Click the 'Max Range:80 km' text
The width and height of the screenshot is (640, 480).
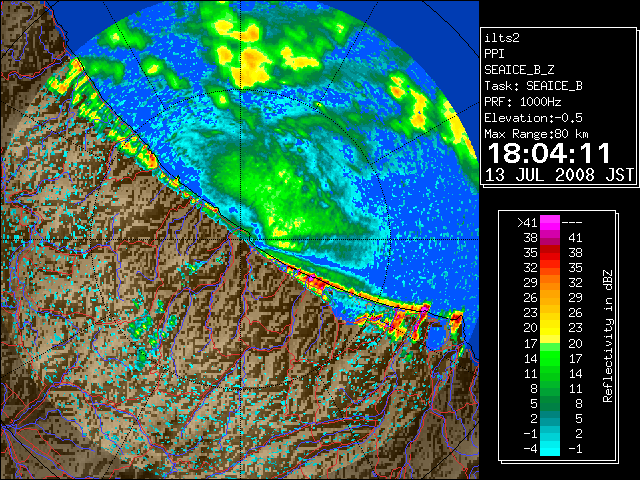(536, 134)
